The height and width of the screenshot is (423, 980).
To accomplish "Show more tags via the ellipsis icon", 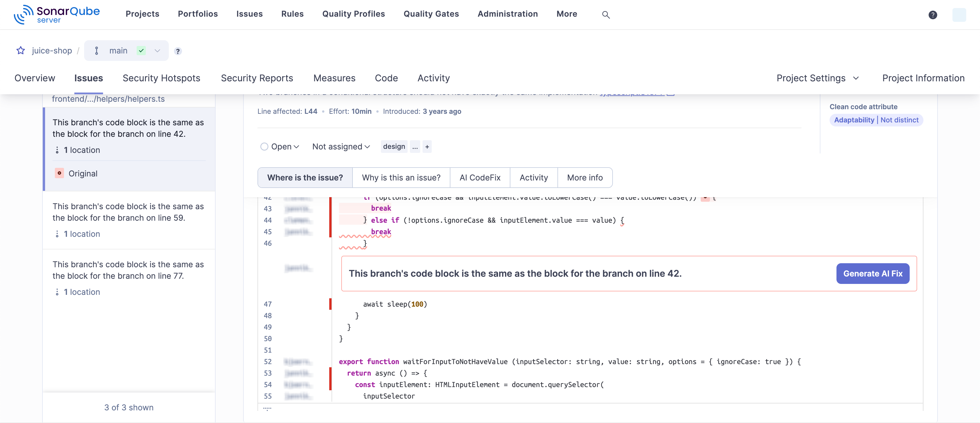I will [415, 147].
